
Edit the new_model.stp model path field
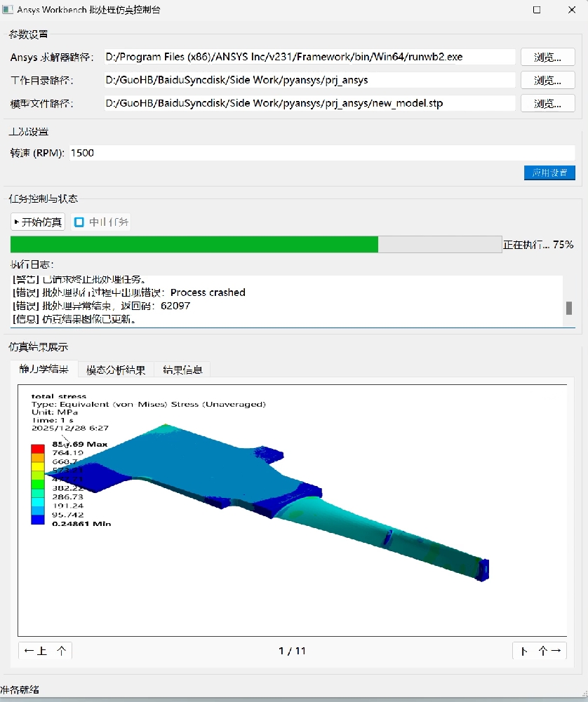309,103
